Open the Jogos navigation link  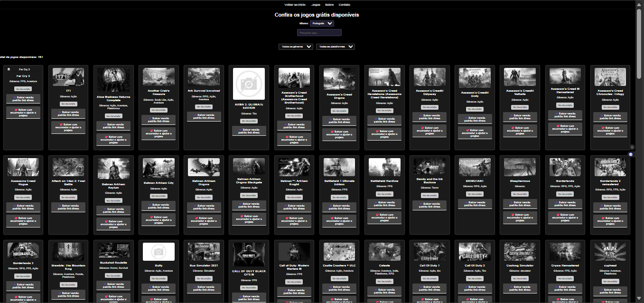[316, 4]
